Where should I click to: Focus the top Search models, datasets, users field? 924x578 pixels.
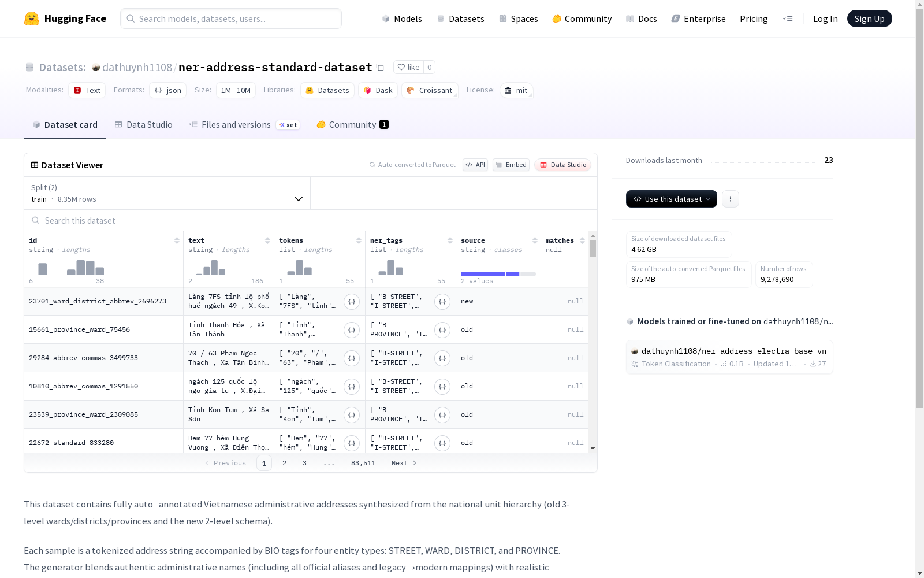coord(231,18)
